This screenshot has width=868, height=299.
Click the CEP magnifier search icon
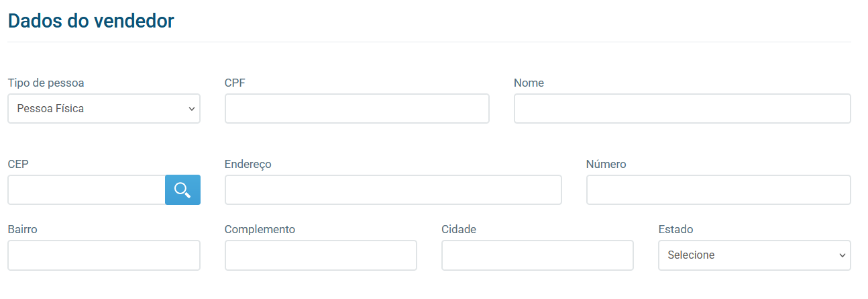click(182, 190)
